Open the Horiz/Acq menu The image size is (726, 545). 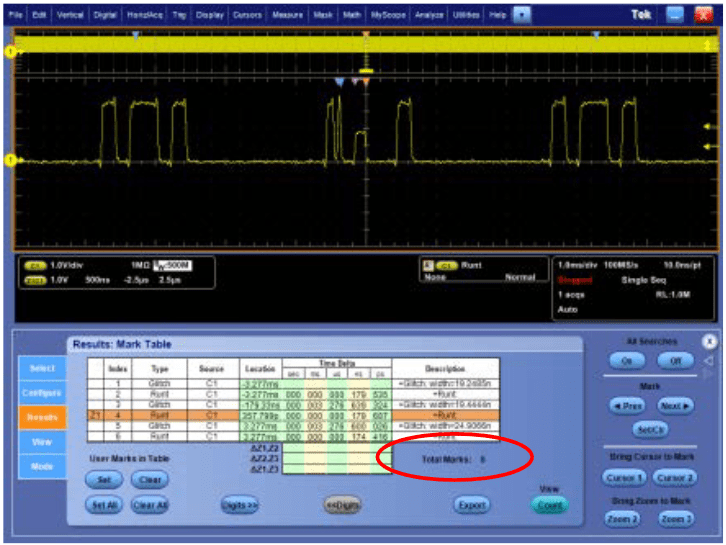pos(147,16)
